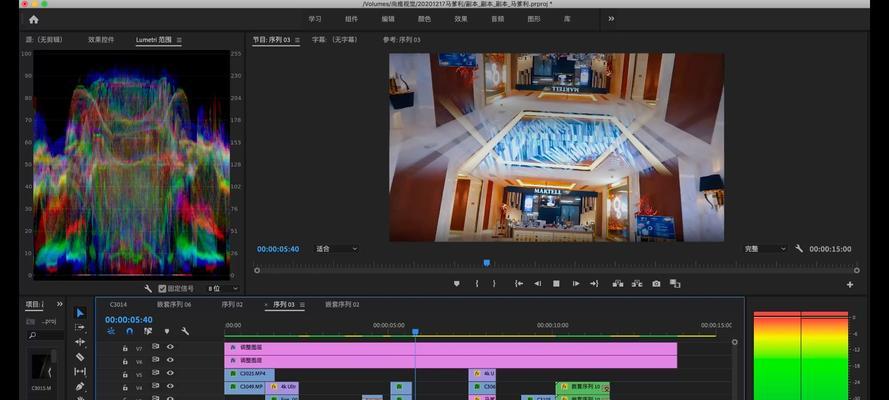The height and width of the screenshot is (400, 889).
Task: Select the Razor tool
Action: coord(80,357)
